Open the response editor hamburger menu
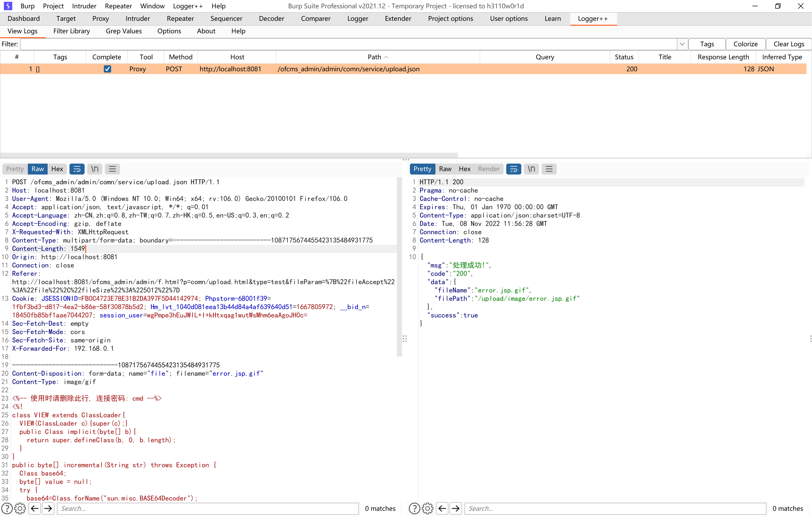 tap(549, 169)
